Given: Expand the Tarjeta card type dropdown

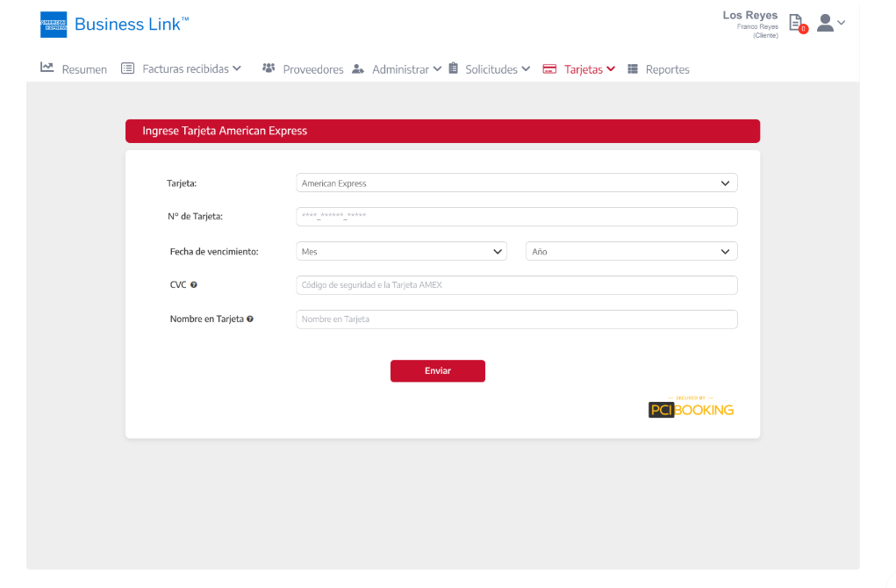Looking at the screenshot, I should coord(516,183).
